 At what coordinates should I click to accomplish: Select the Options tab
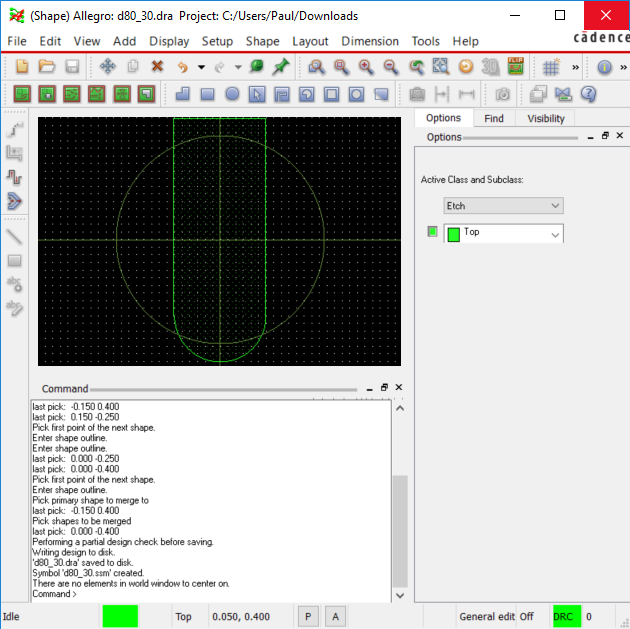444,118
